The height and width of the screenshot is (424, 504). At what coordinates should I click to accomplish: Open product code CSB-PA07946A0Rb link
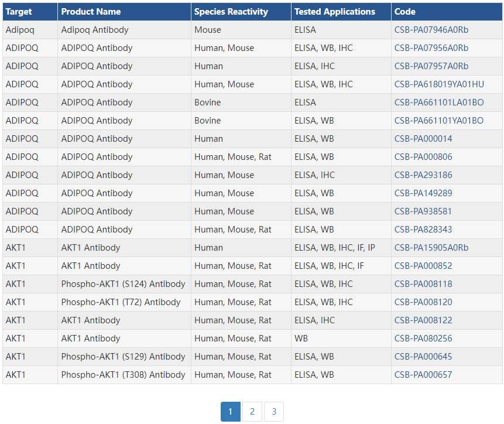point(431,30)
